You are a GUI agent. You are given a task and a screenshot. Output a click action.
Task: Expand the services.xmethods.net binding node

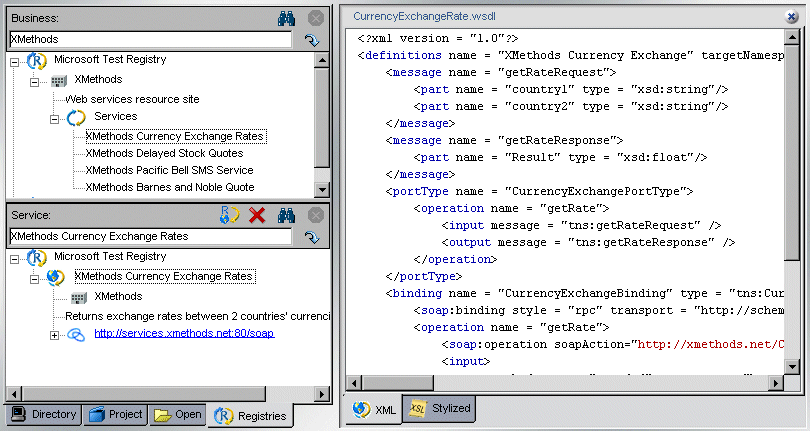pos(54,335)
